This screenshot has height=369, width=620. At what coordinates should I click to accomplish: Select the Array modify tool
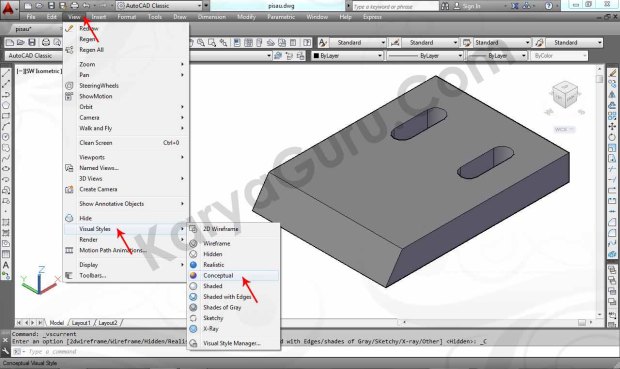pyautogui.click(x=612, y=116)
